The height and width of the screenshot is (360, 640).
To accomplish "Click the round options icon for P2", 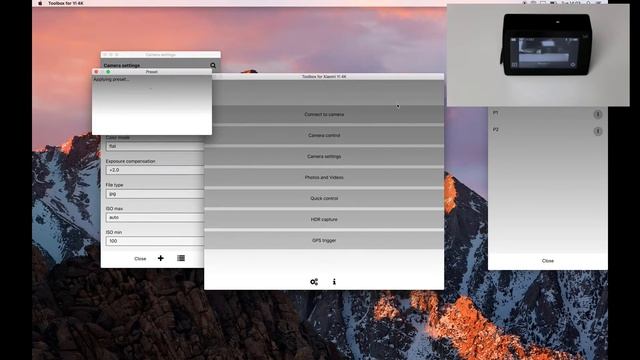I will click(598, 131).
